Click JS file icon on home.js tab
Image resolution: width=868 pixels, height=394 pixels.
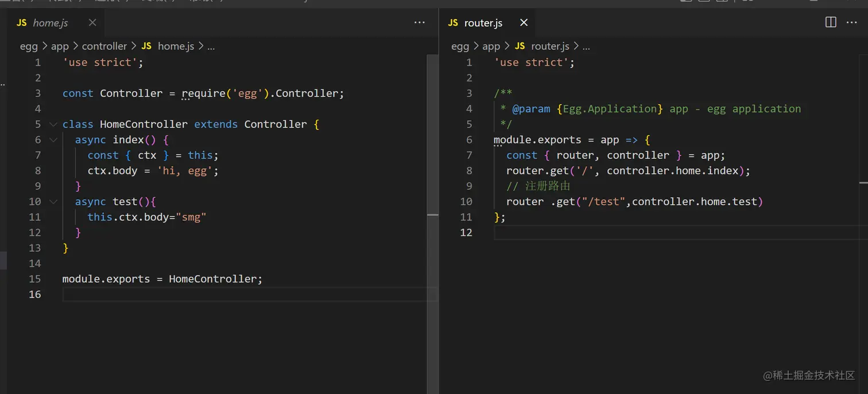pos(22,23)
